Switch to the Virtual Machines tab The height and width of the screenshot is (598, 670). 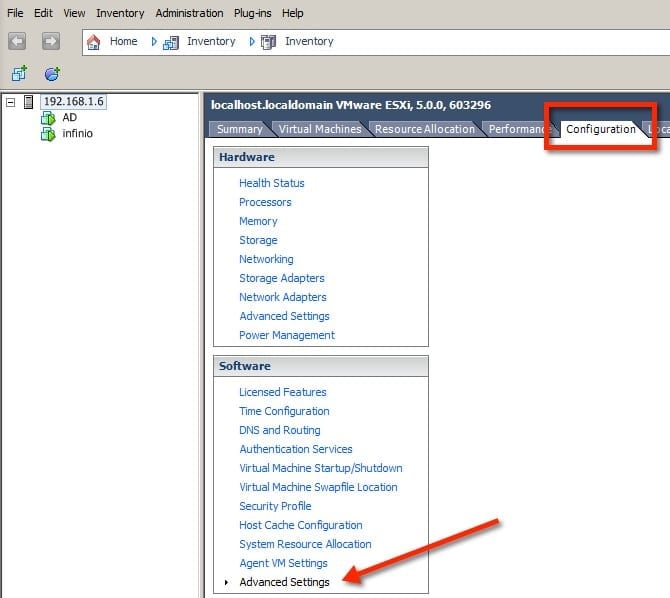tap(320, 129)
